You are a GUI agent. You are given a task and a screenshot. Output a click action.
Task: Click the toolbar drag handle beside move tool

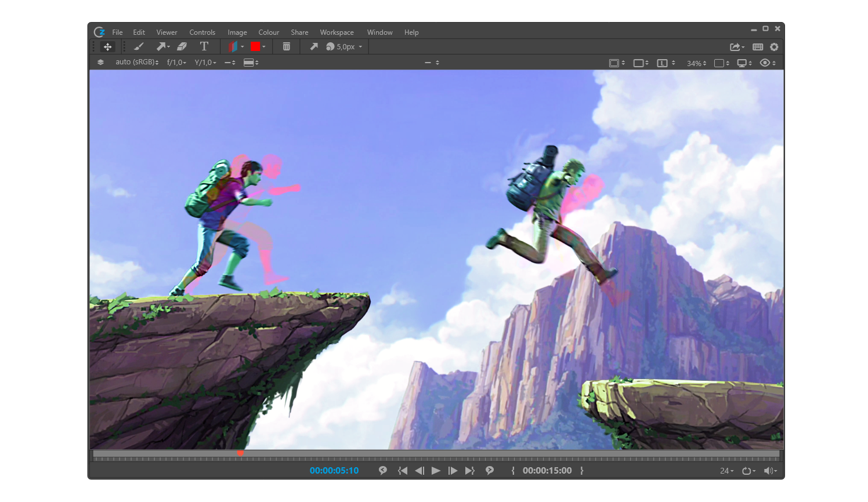pos(93,46)
